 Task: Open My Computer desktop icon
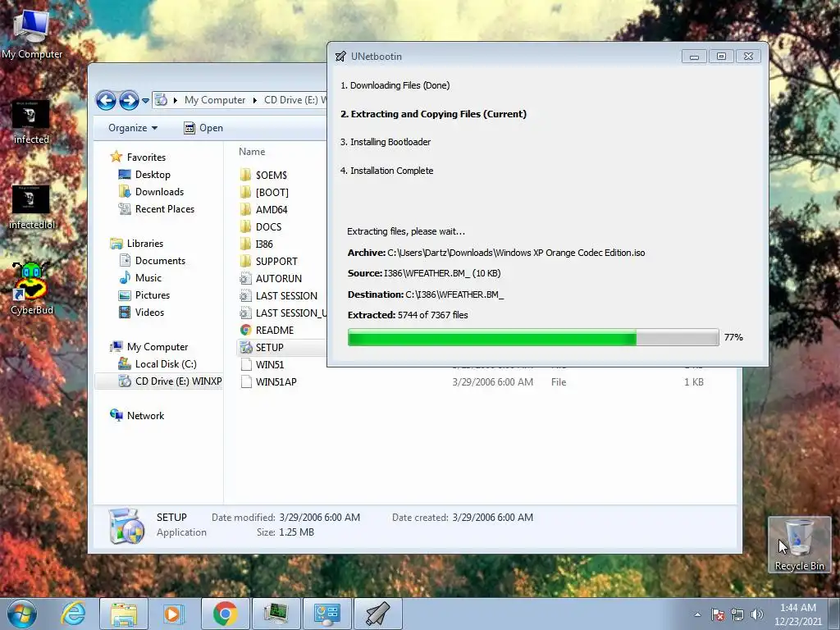tap(32, 34)
